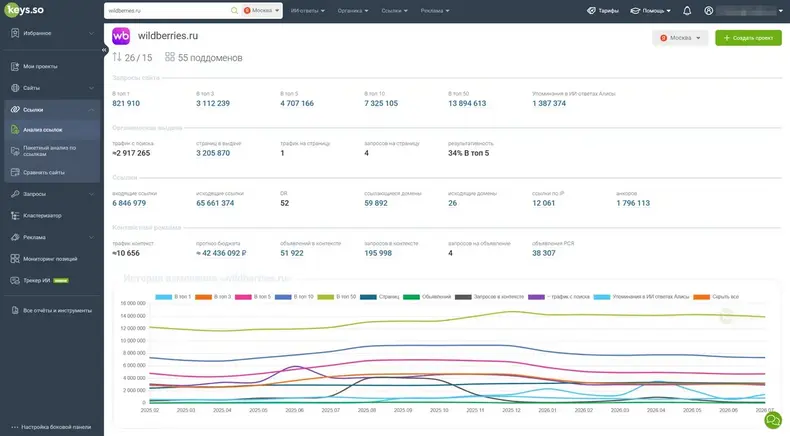Open support chat bubble icon

[x=773, y=420]
